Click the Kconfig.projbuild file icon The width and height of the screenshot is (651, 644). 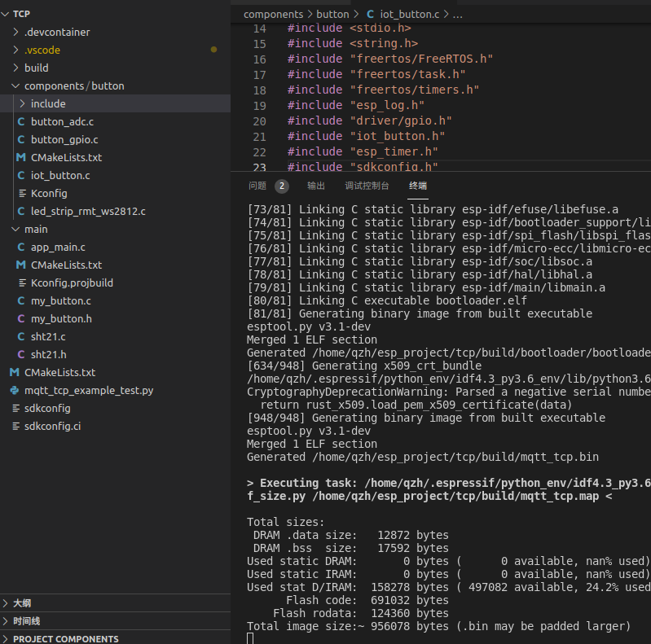pyautogui.click(x=23, y=283)
